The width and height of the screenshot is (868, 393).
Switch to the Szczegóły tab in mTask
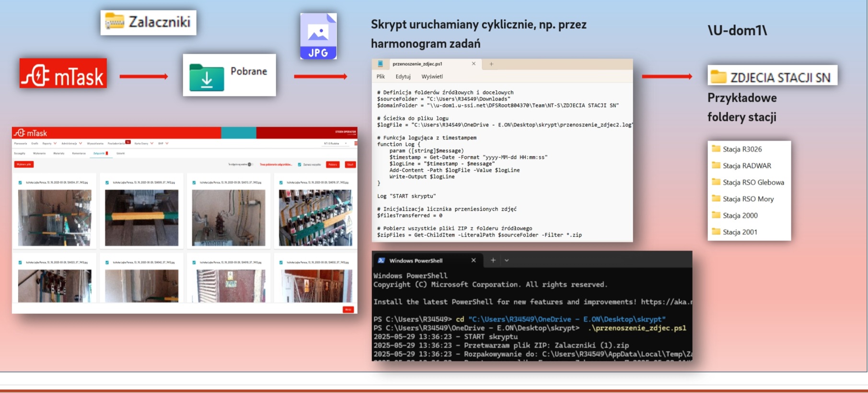tap(20, 154)
